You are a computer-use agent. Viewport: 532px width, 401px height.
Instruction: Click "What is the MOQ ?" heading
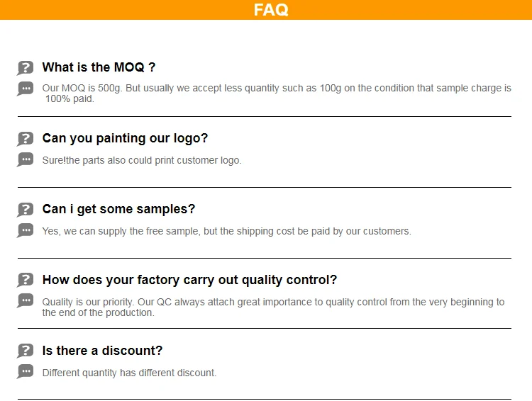coord(99,67)
